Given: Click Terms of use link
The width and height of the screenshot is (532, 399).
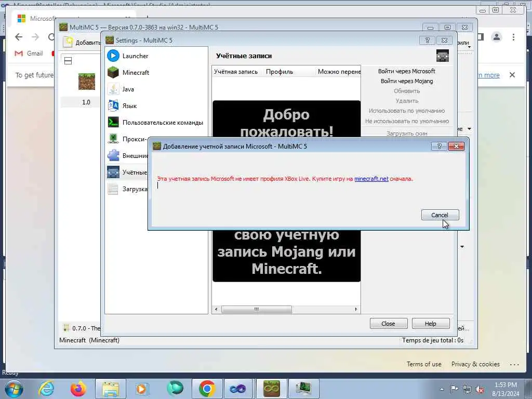Looking at the screenshot, I should pos(424,364).
